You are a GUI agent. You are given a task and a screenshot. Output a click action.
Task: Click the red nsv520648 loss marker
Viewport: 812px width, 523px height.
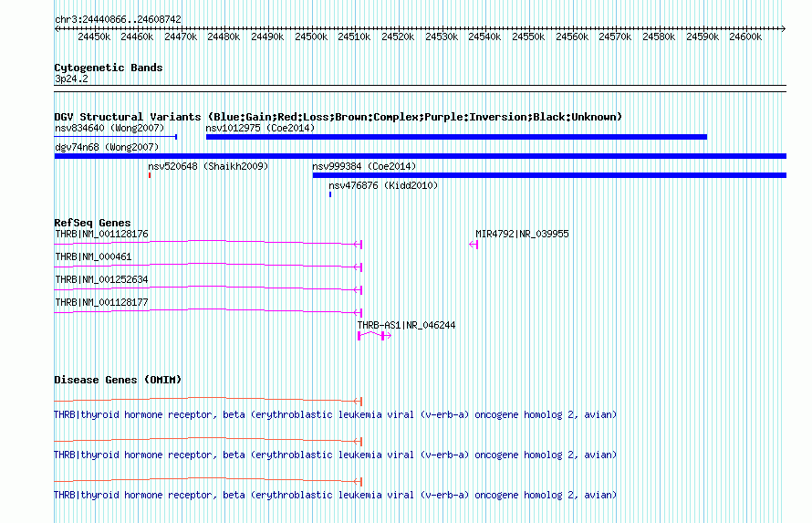(150, 175)
